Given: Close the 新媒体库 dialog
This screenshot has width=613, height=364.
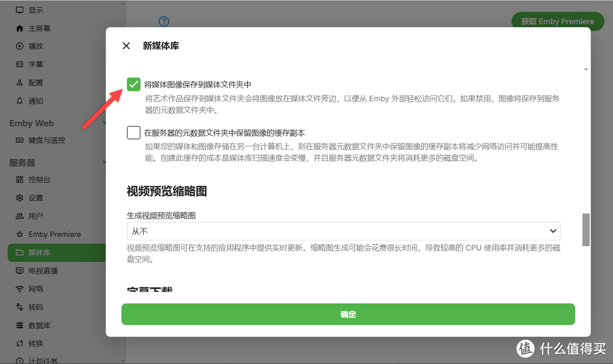Looking at the screenshot, I should tap(126, 46).
